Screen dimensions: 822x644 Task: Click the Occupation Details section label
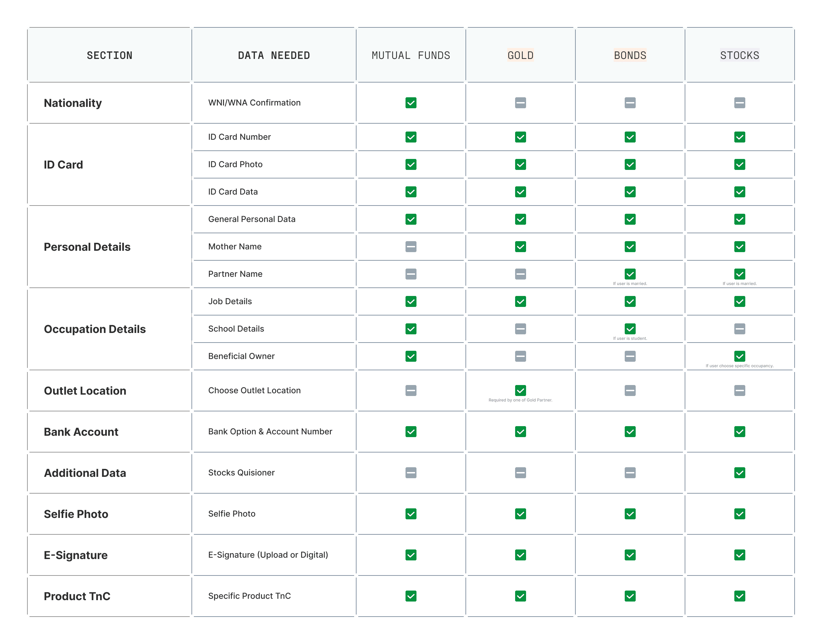click(x=95, y=329)
